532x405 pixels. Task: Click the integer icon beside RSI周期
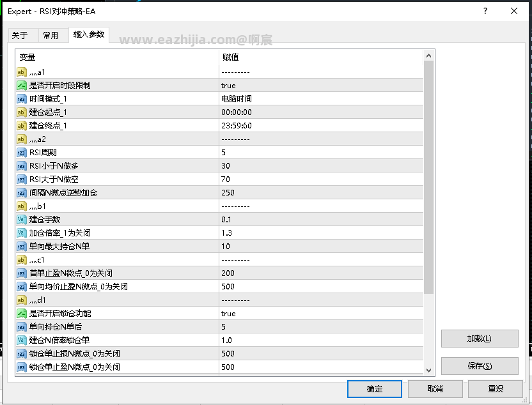tap(21, 153)
